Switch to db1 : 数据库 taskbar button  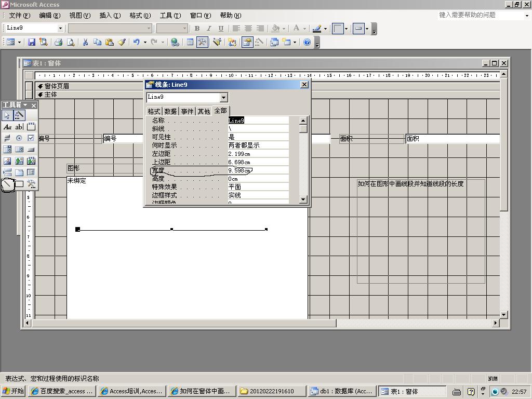[342, 391]
